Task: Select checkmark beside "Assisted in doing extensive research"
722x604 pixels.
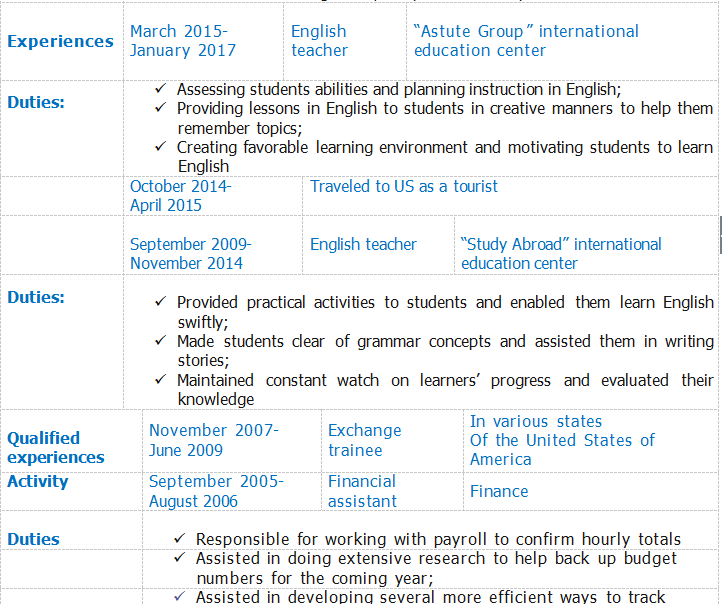Action: pyautogui.click(x=180, y=558)
